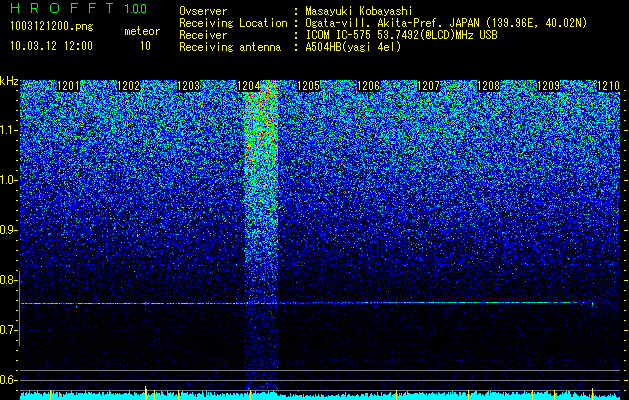Click the 1206 time marker label
The width and height of the screenshot is (629, 400).
click(368, 86)
